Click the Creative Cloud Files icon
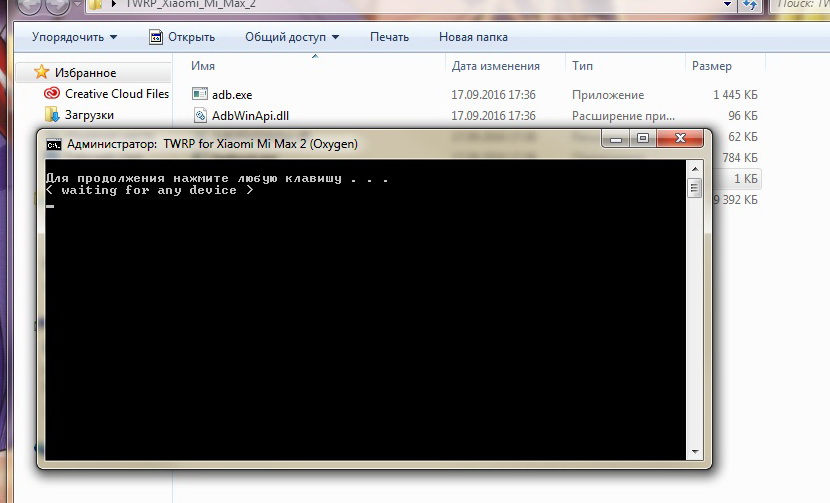 (52, 94)
